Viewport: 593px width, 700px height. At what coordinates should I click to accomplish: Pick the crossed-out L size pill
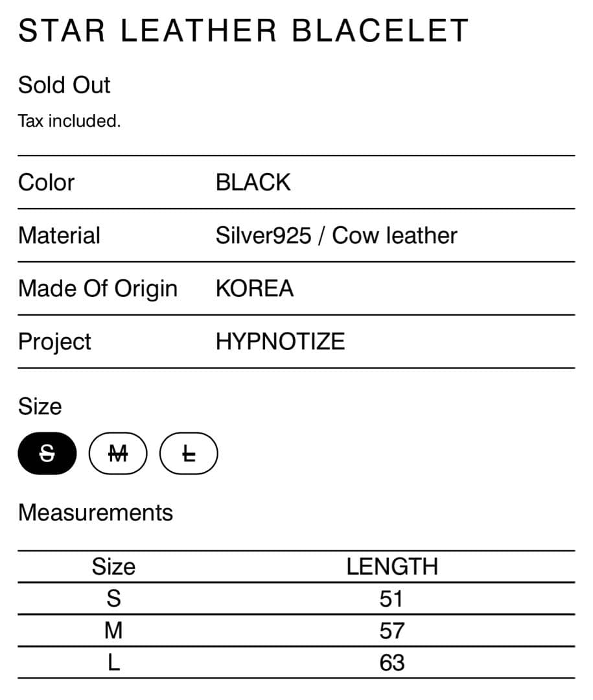pos(189,454)
